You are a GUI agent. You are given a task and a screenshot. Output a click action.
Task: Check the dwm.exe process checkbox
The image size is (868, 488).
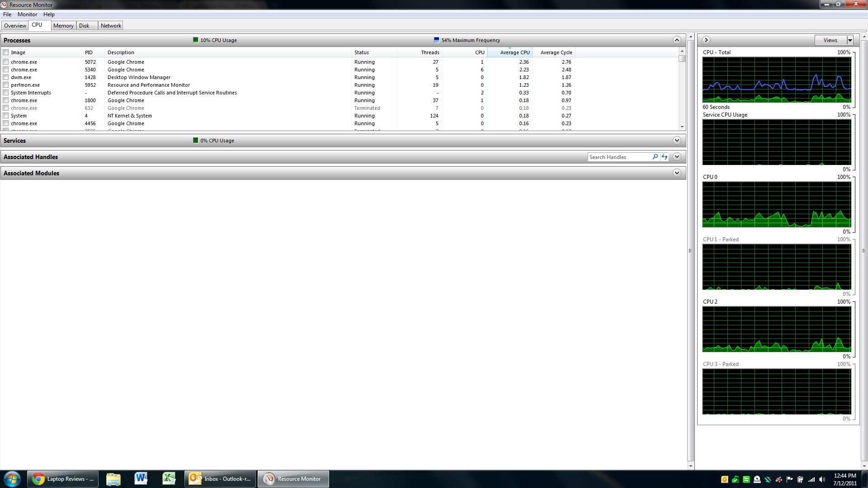(x=6, y=77)
